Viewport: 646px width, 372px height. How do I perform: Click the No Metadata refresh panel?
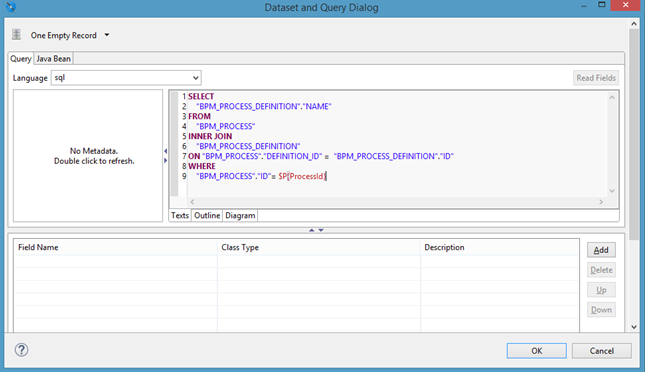[88, 156]
